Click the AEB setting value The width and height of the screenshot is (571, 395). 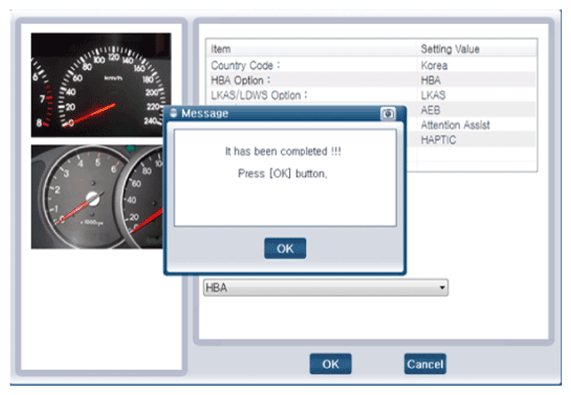430,110
